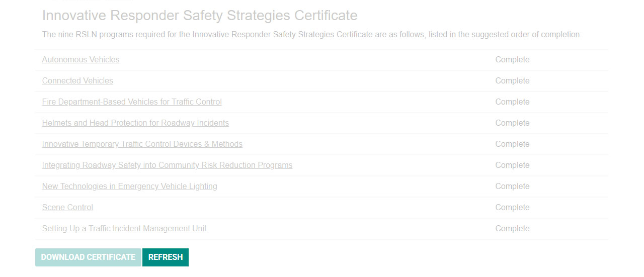The image size is (644, 277).
Task: Open Setting Up a Traffic Incident Management Unit
Action: [124, 229]
